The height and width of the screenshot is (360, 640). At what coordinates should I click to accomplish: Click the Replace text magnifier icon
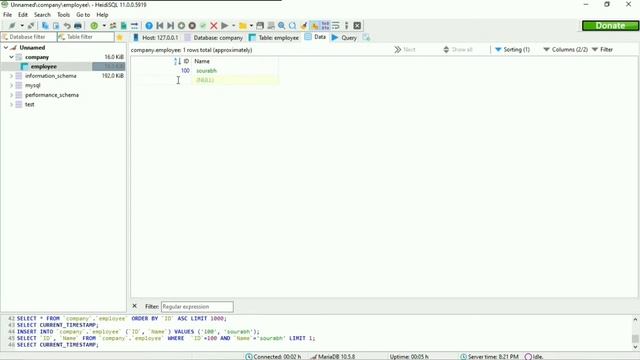tap(293, 26)
